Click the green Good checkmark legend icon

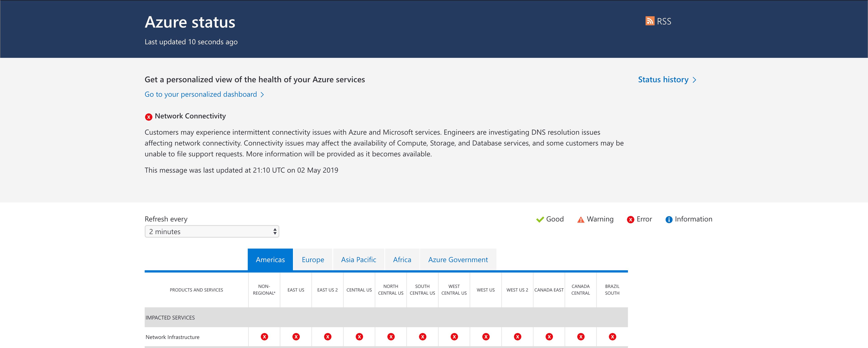[540, 220]
